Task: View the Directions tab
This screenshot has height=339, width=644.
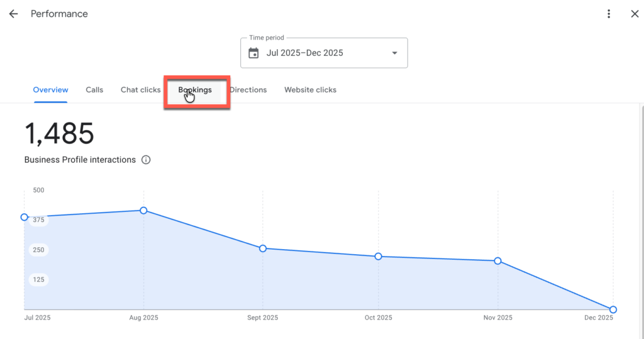Action: pos(248,90)
